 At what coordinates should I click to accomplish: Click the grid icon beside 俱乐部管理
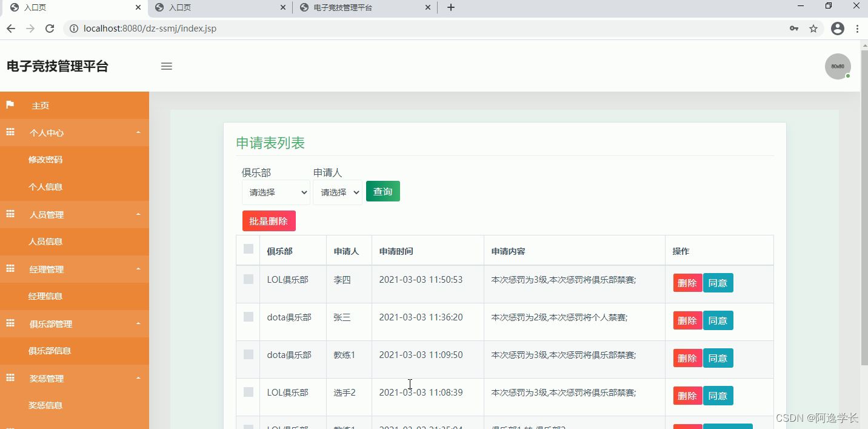coord(10,323)
